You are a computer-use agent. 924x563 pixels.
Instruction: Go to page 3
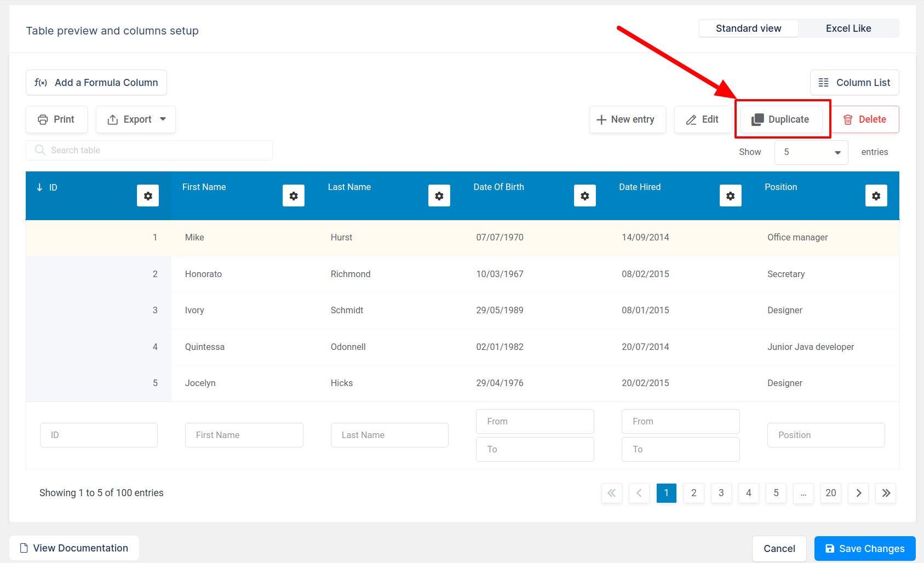click(721, 493)
